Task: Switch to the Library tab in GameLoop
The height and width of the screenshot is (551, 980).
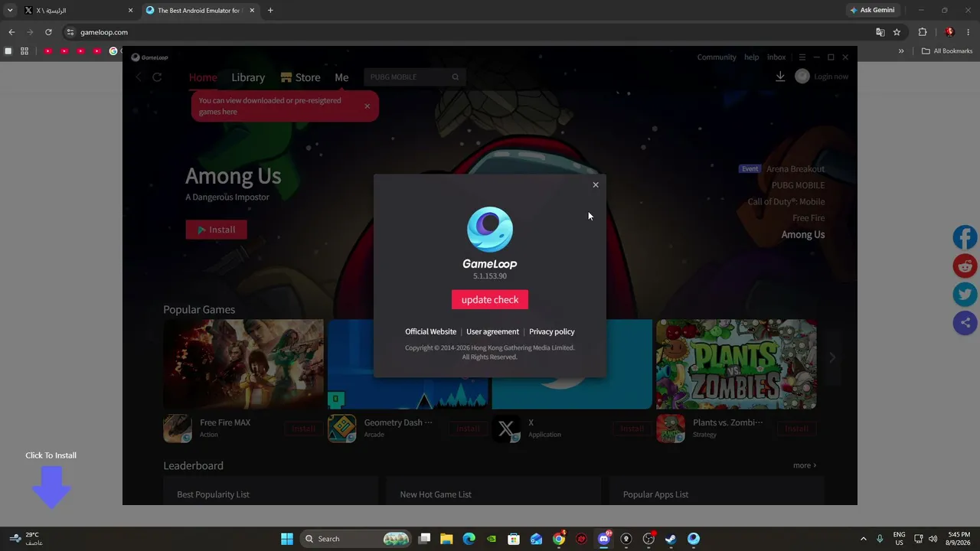Action: pos(248,77)
